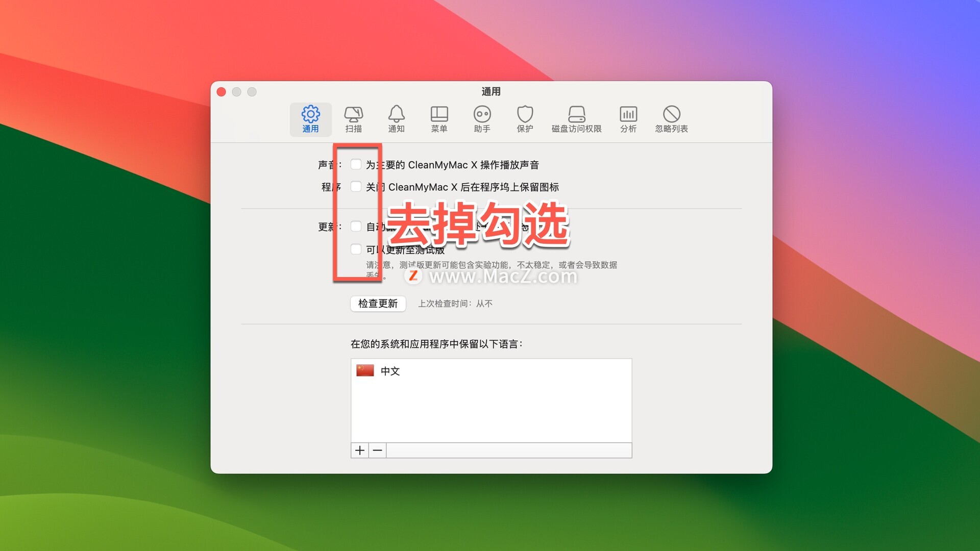This screenshot has width=980, height=551.
Task: Select the 中文 language row
Action: [390, 371]
